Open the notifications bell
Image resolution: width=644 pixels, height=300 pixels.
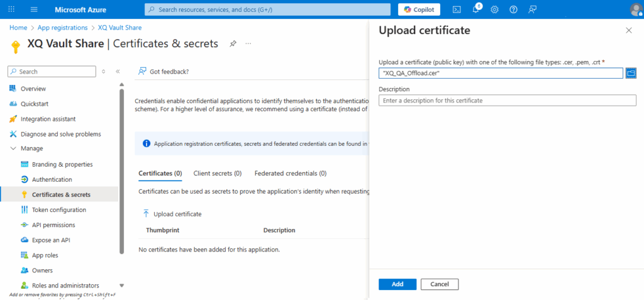coord(476,9)
